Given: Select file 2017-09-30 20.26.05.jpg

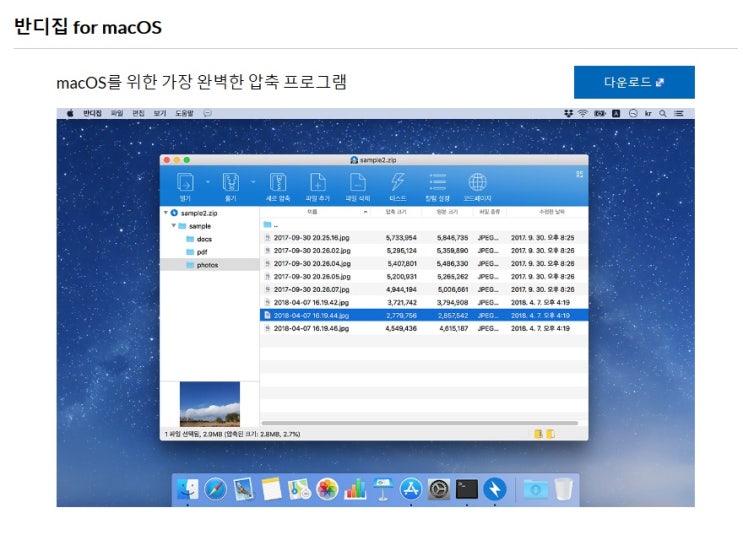Looking at the screenshot, I should pos(424,277).
